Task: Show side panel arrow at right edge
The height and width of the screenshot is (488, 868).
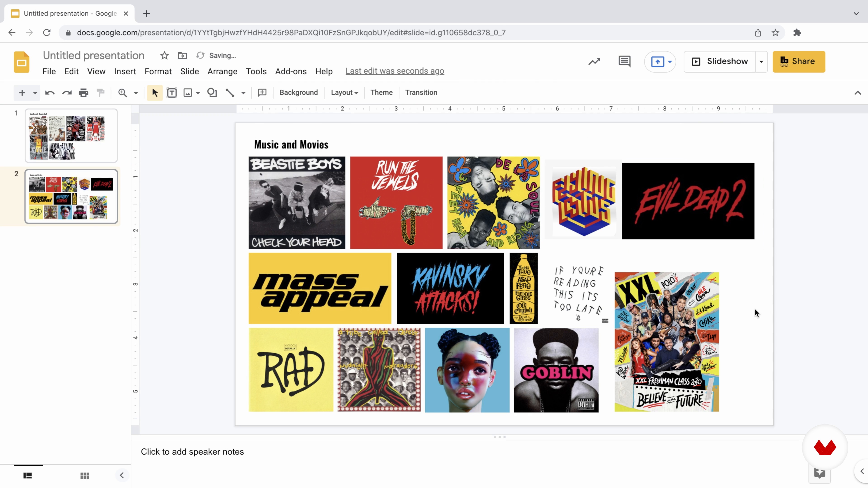Action: tap(862, 471)
